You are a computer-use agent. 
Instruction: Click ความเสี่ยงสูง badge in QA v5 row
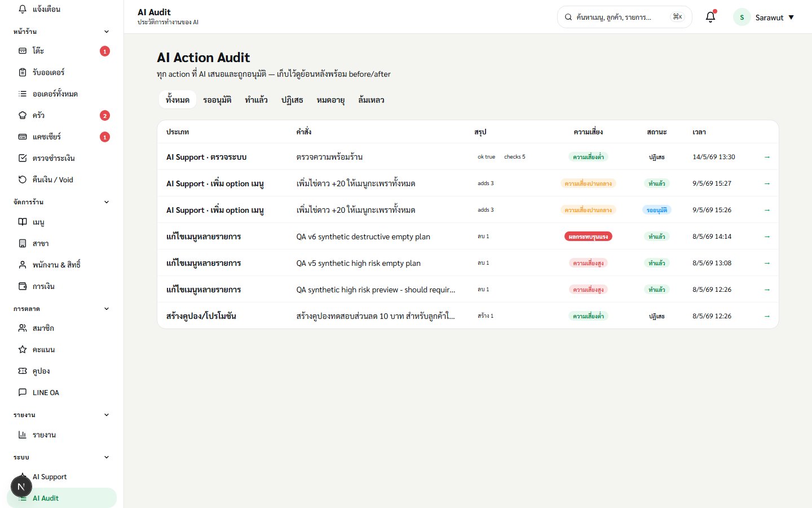pos(588,263)
